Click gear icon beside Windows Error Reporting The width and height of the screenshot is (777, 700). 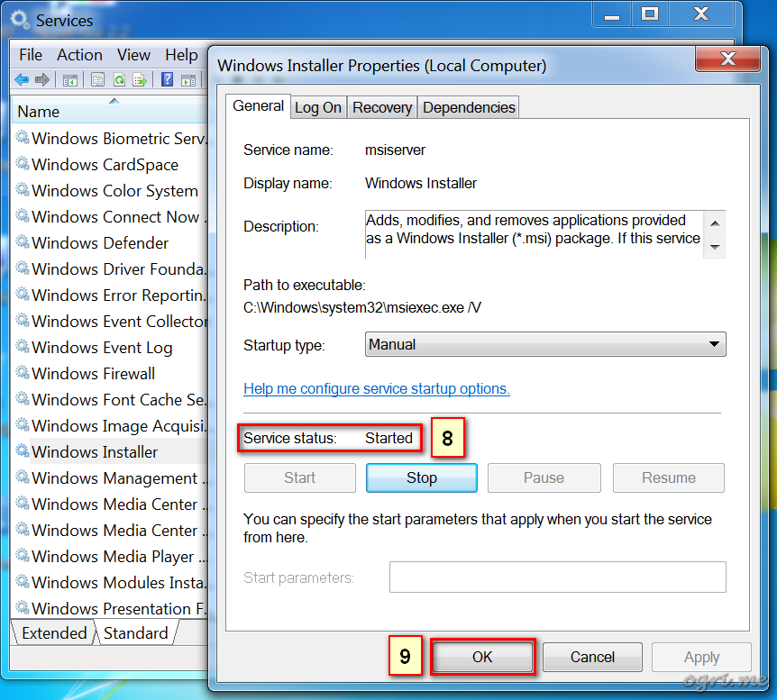pos(23,295)
